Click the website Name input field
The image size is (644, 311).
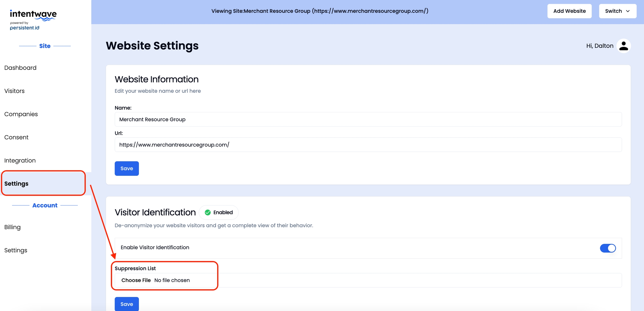tap(368, 119)
